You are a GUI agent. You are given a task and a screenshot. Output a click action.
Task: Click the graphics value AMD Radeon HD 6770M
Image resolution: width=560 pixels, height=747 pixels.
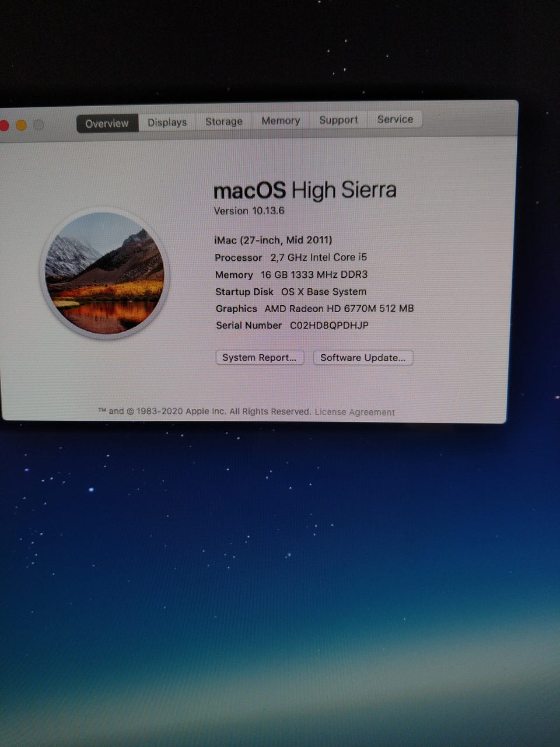(x=339, y=308)
